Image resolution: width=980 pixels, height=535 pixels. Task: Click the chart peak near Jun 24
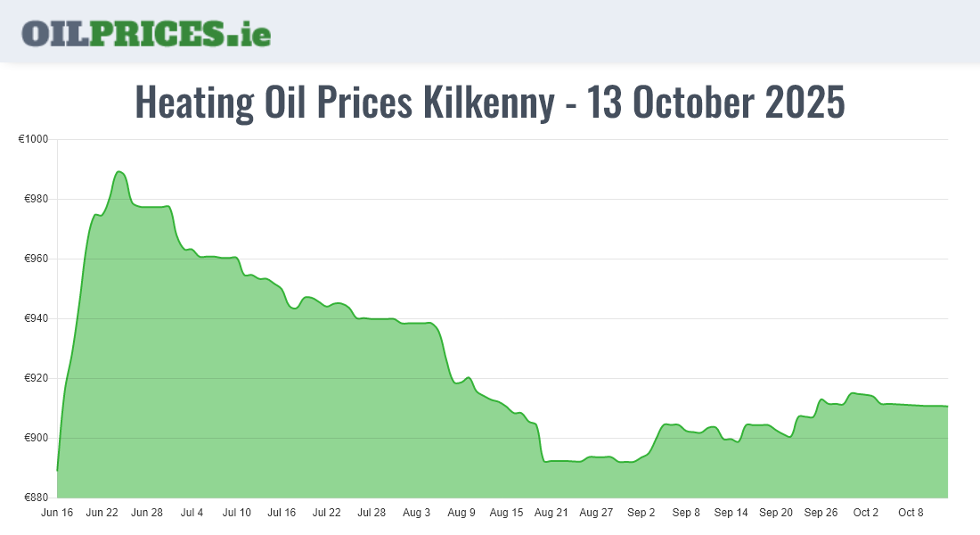(x=118, y=171)
